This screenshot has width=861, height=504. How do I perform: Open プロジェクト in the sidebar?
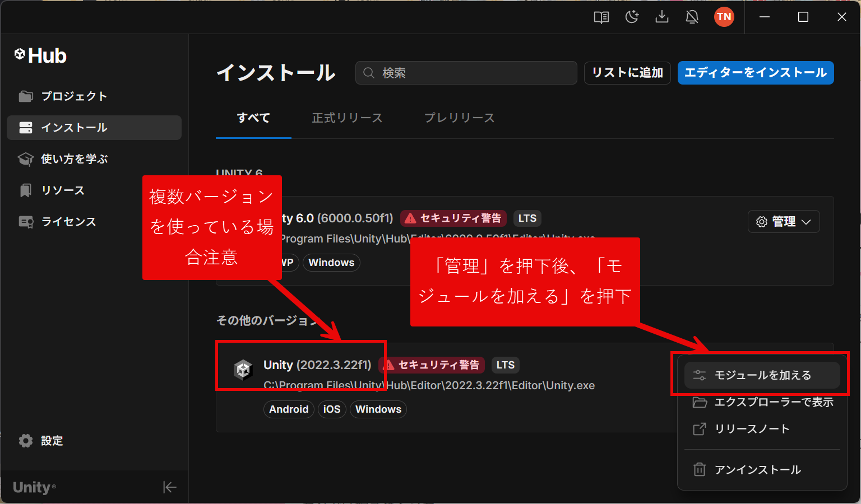[x=74, y=96]
